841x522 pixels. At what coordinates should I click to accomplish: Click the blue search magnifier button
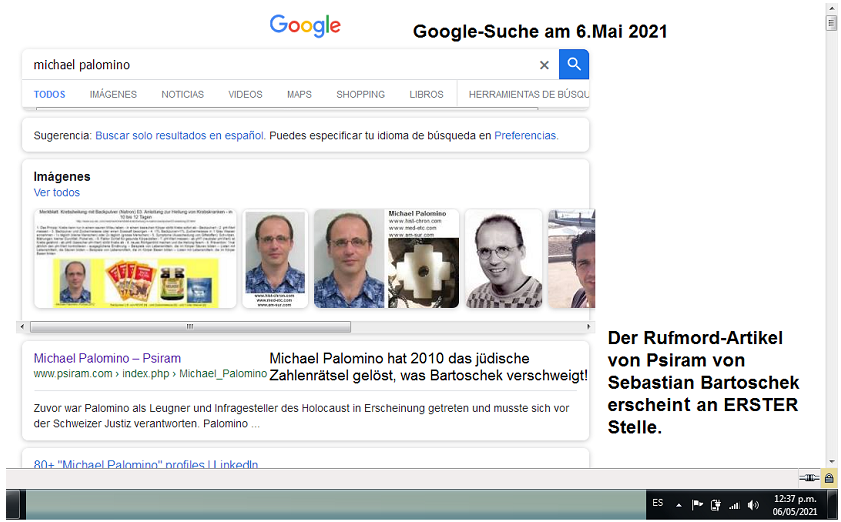point(574,65)
